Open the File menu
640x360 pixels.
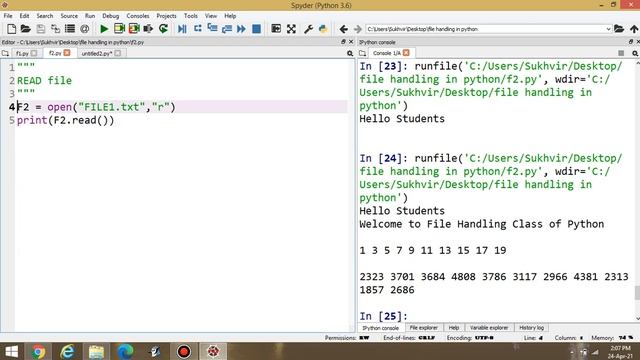[8, 16]
